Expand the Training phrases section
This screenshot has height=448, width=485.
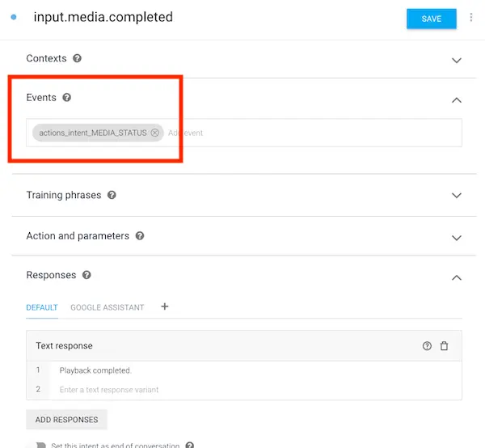[457, 195]
